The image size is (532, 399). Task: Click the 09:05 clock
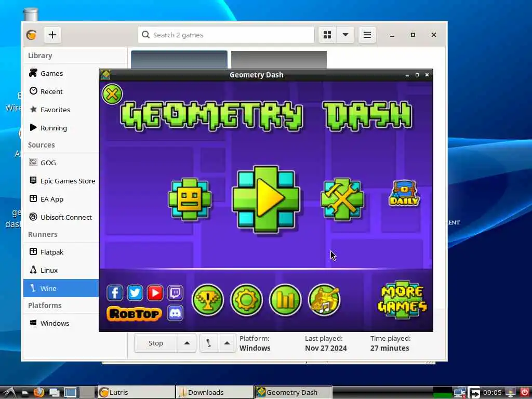pos(492,393)
